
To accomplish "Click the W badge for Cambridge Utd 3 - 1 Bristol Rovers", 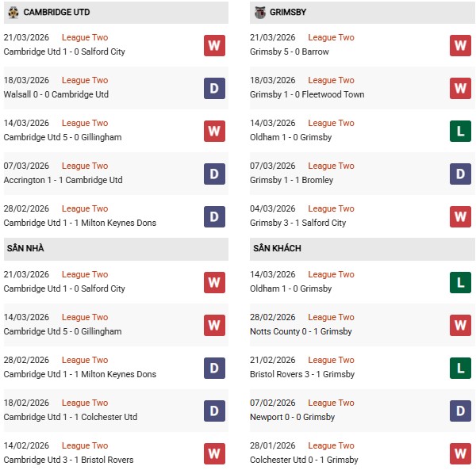I will tap(214, 453).
